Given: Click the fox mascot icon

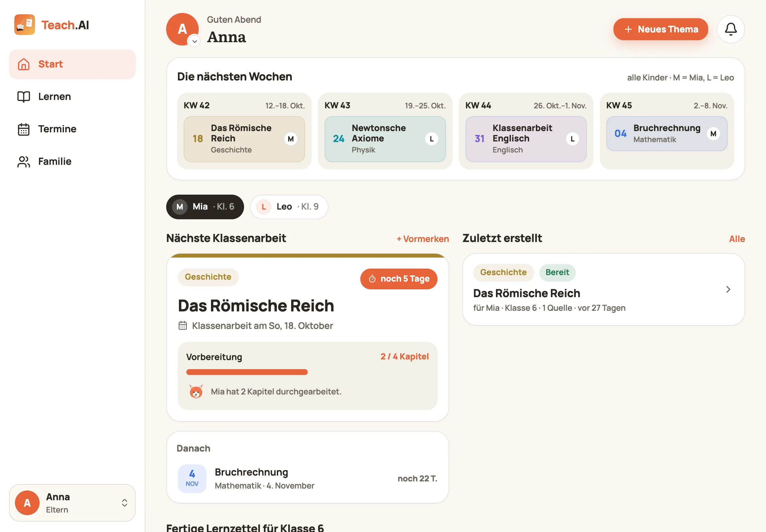Looking at the screenshot, I should [x=196, y=392].
